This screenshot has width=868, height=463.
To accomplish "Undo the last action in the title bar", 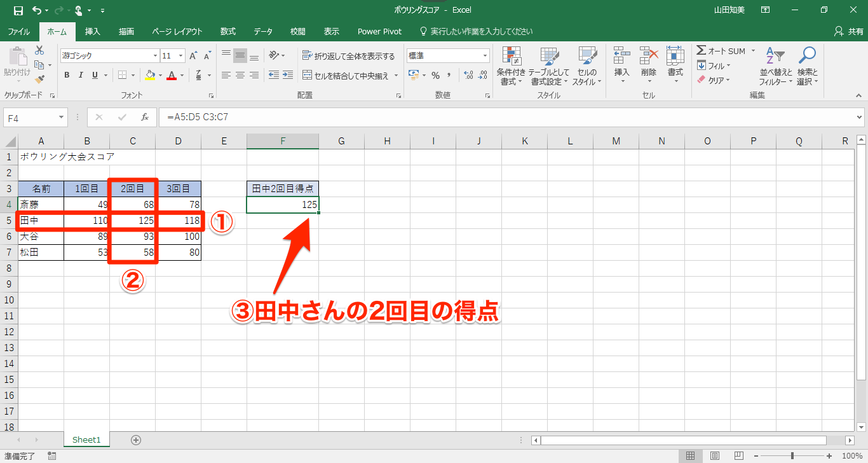I will click(37, 10).
